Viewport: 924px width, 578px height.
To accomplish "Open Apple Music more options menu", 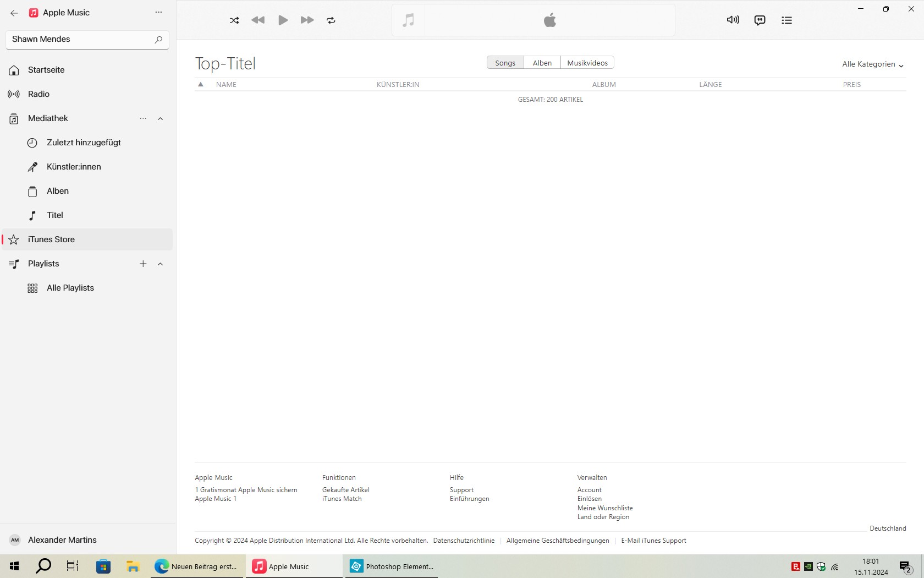I will tap(158, 13).
